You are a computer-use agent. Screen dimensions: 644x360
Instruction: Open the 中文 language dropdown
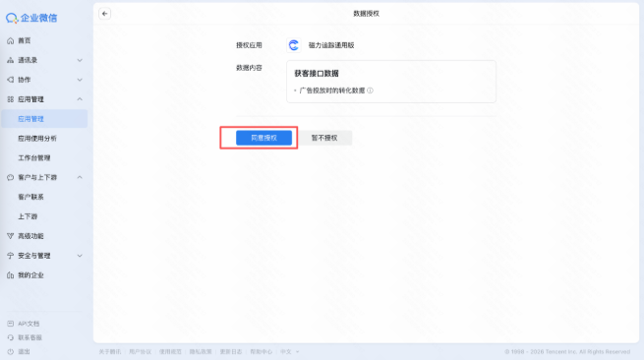(289, 352)
